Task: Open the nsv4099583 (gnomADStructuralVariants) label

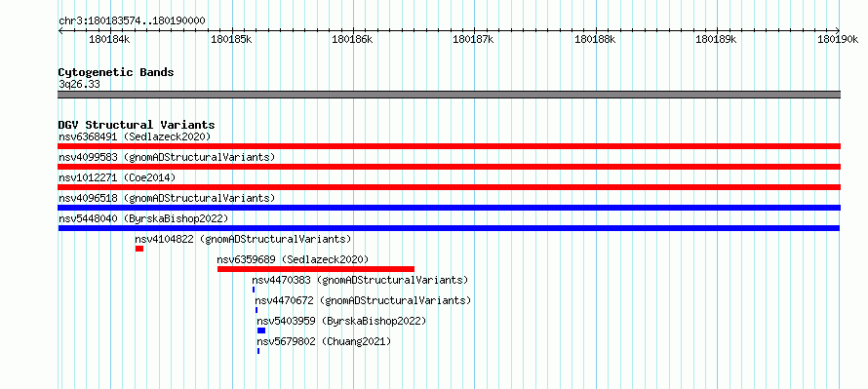Action: [167, 157]
